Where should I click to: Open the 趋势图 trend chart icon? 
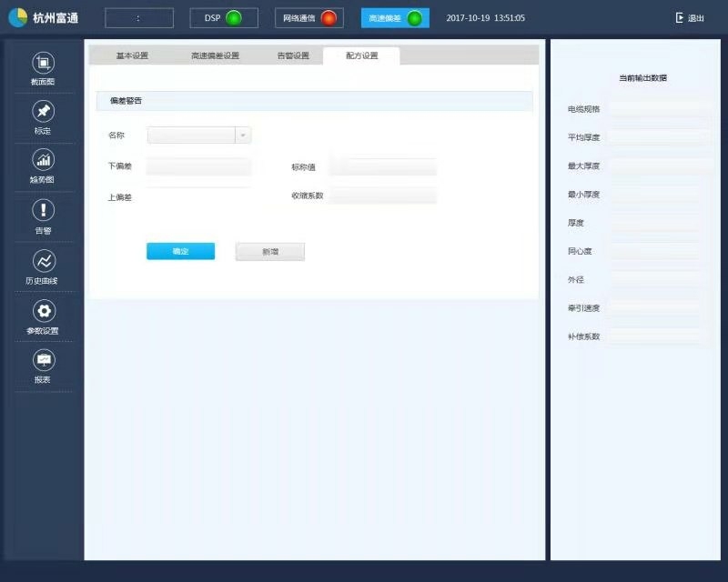(x=43, y=160)
